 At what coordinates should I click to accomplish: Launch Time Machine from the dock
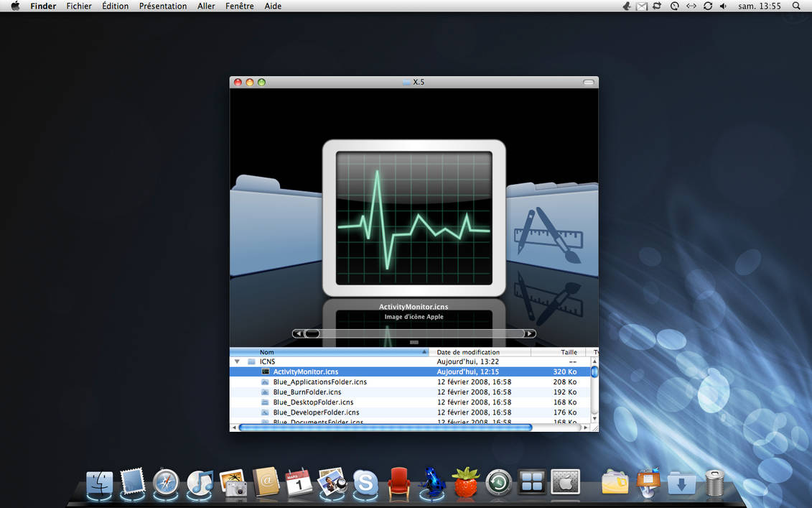pos(499,483)
